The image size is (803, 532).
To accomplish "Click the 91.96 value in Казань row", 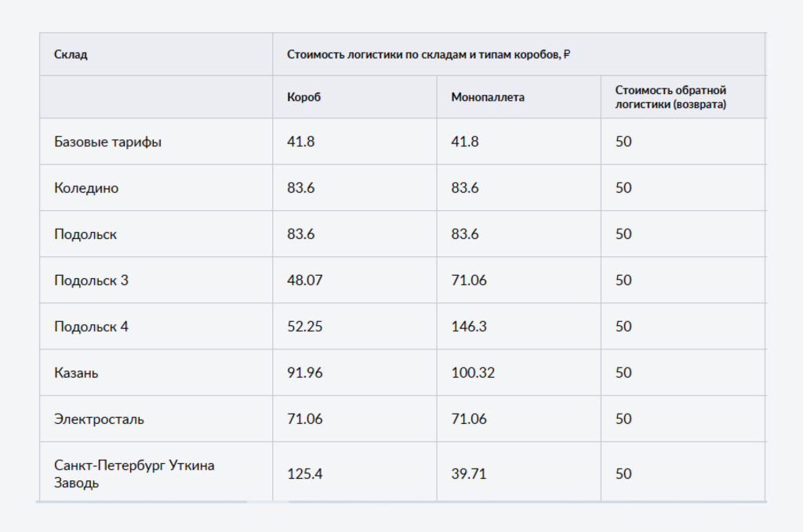I will point(304,372).
